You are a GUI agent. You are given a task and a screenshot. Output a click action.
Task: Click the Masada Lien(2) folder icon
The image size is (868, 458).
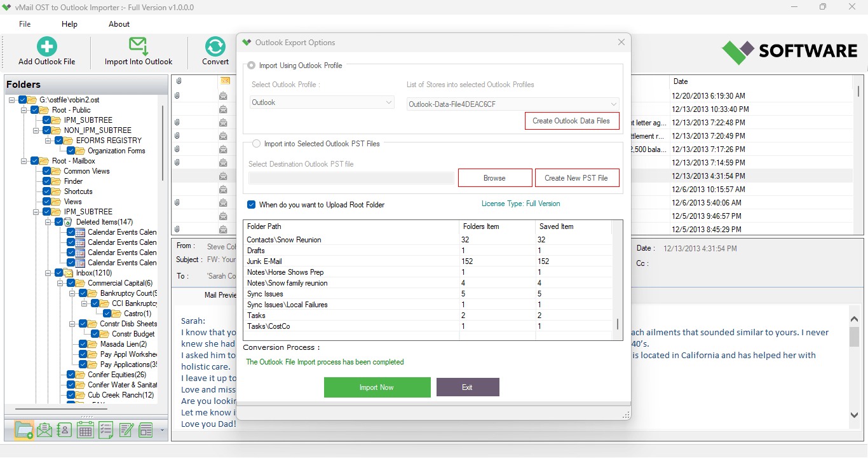(x=93, y=344)
